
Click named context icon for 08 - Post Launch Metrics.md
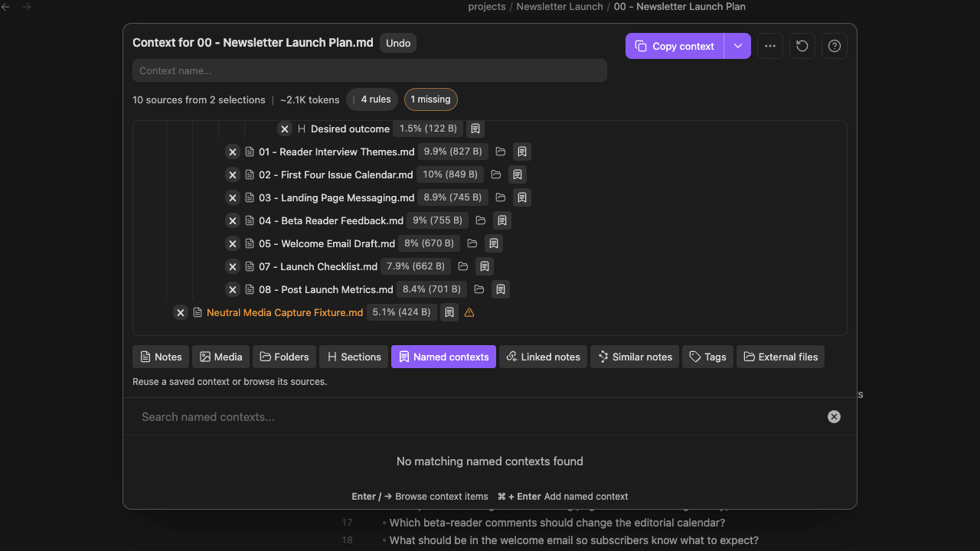point(501,289)
